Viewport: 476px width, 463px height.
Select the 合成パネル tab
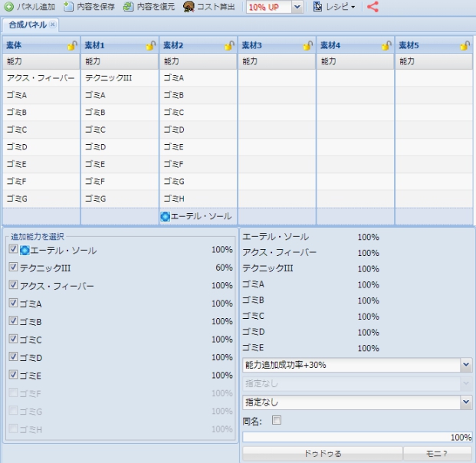click(x=28, y=25)
